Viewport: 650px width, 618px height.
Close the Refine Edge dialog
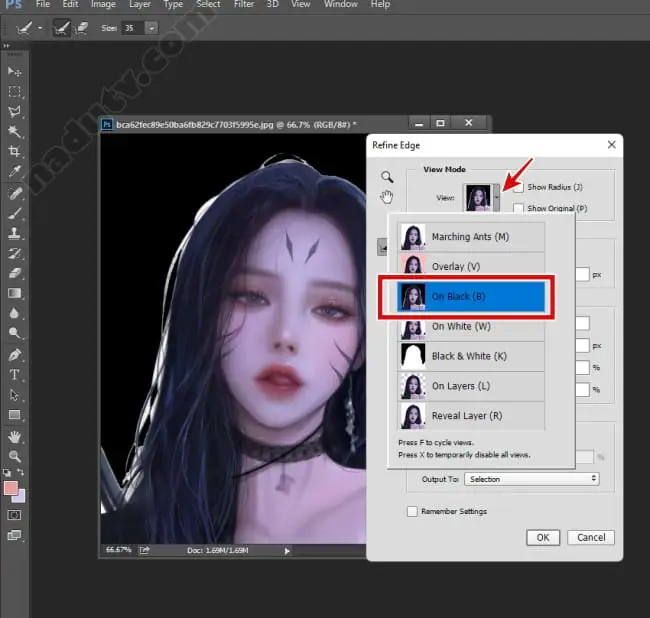[x=611, y=145]
